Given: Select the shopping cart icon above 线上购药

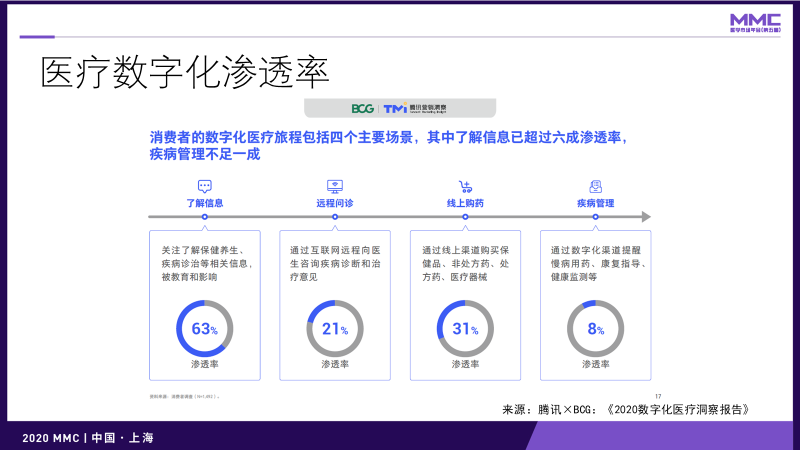Looking at the screenshot, I should pyautogui.click(x=465, y=186).
